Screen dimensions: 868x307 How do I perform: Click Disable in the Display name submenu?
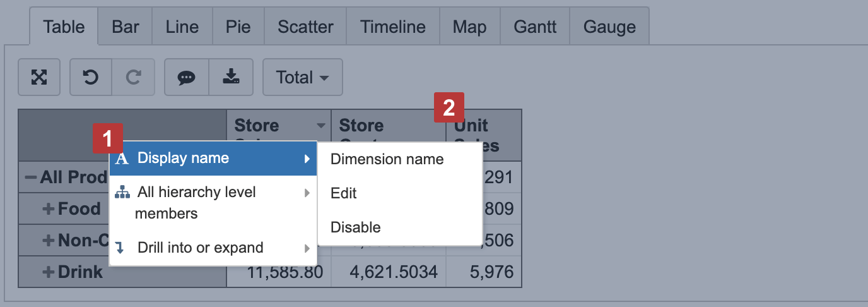coord(355,227)
